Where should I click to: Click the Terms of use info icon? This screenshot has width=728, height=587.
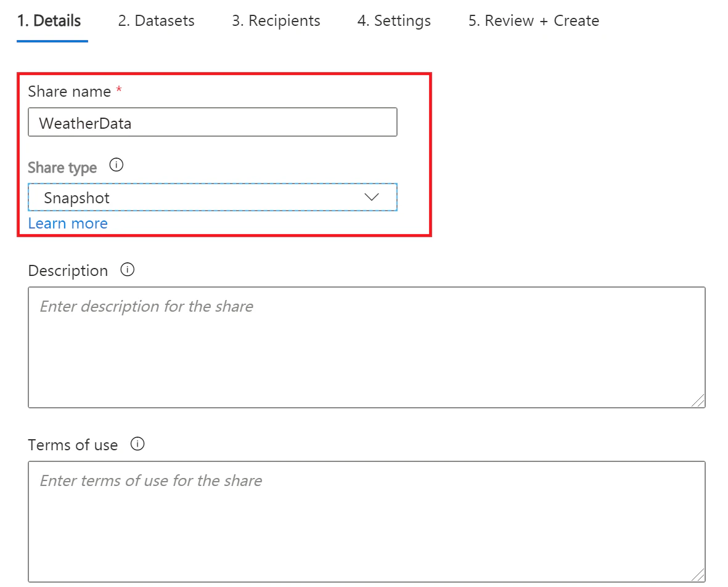[137, 444]
